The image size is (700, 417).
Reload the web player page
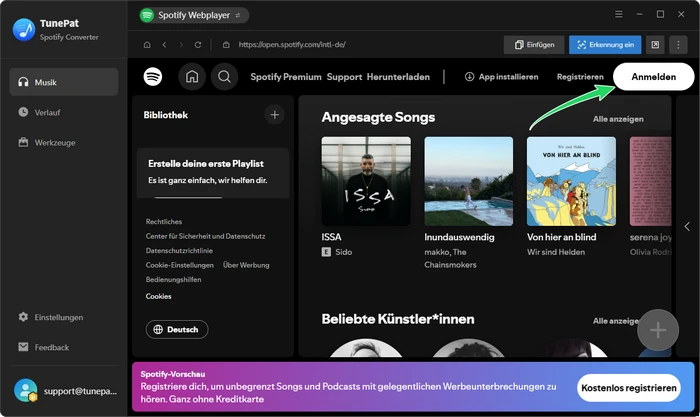point(198,45)
